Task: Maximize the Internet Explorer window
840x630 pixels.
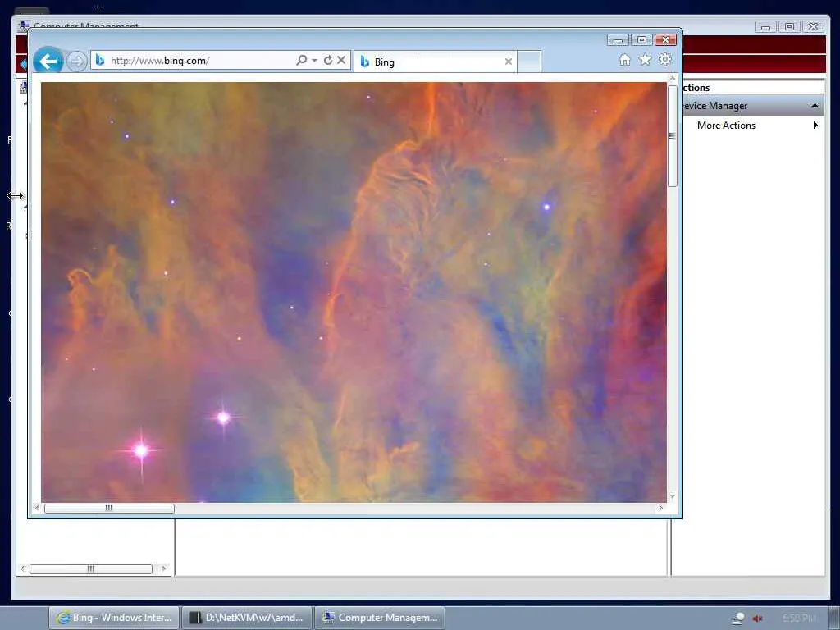Action: pos(641,39)
